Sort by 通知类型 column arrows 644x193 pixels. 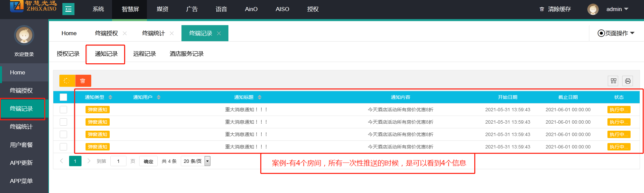point(110,97)
